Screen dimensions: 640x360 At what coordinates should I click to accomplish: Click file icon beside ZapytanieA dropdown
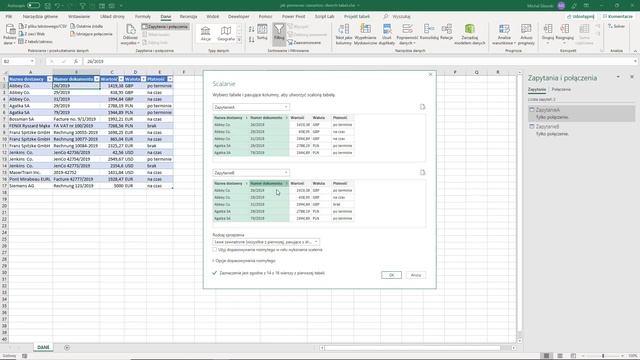click(422, 107)
